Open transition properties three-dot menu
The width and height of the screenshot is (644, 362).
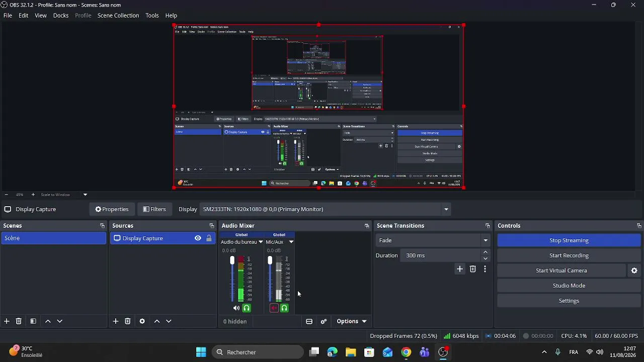(485, 269)
